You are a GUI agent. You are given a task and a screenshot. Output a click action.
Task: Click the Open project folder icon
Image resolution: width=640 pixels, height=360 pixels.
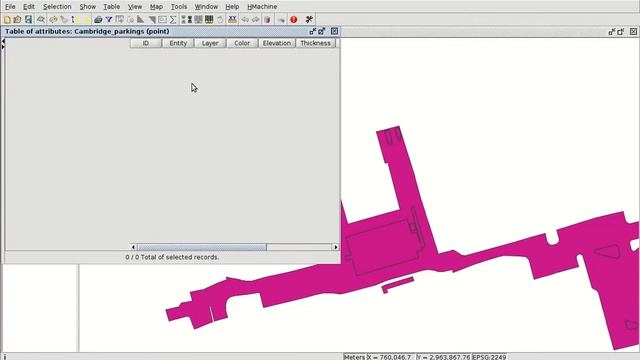point(17,20)
